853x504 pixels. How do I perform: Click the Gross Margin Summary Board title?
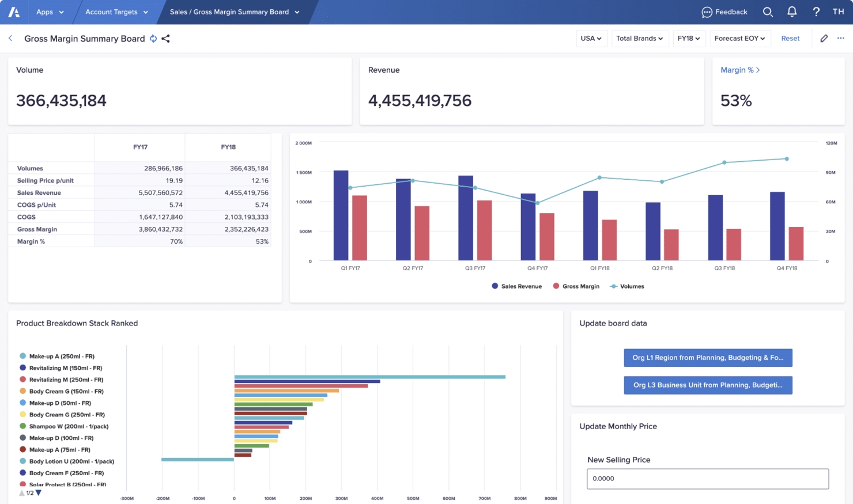[x=85, y=39]
